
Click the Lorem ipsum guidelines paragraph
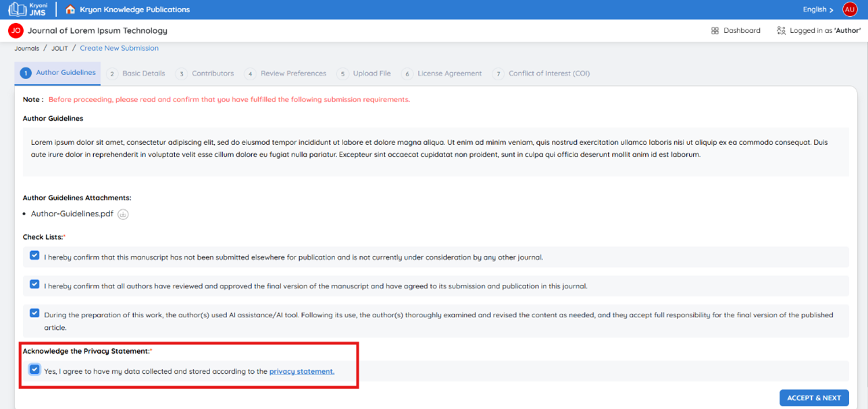429,148
